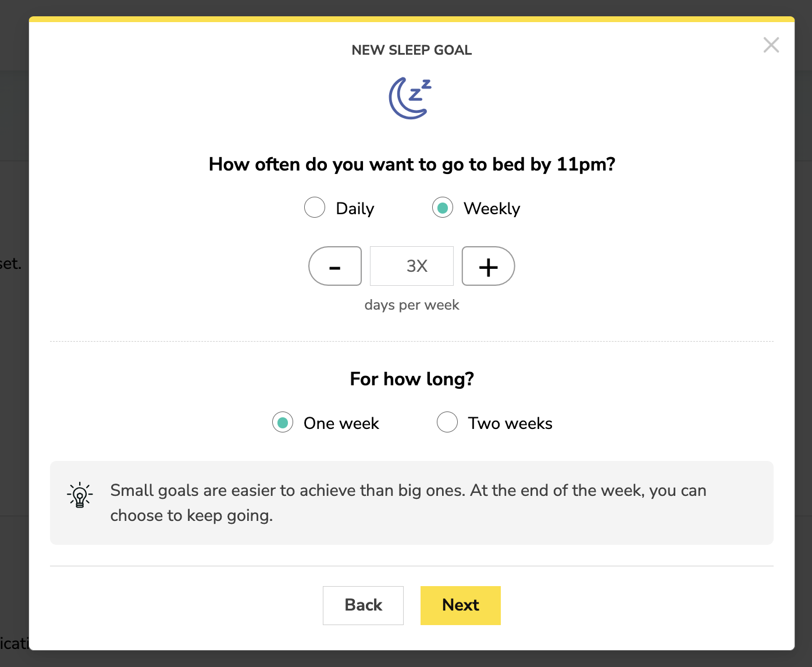Screen dimensions: 812x667
Task: Close the New Sleep Goal dialog
Action: (771, 45)
